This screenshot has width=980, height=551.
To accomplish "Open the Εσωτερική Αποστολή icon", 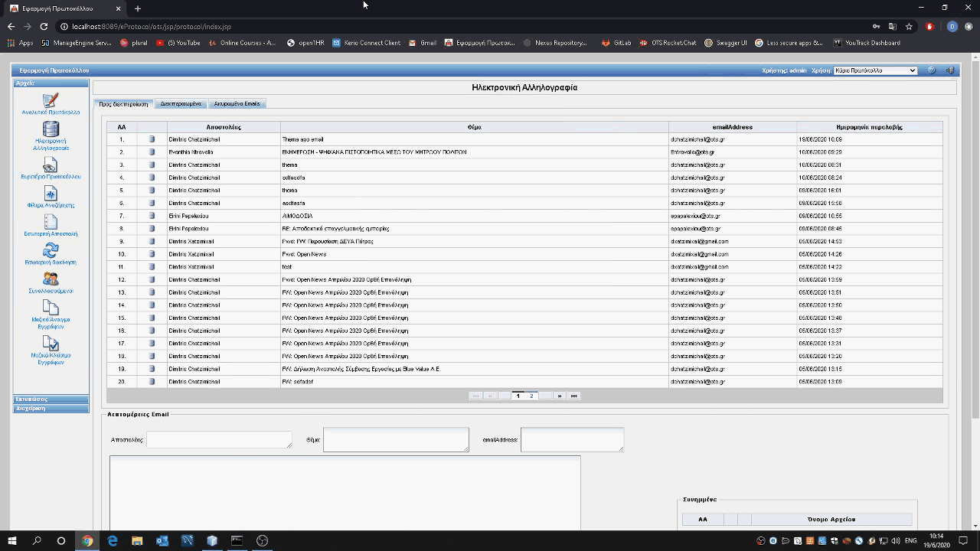I will pos(51,223).
